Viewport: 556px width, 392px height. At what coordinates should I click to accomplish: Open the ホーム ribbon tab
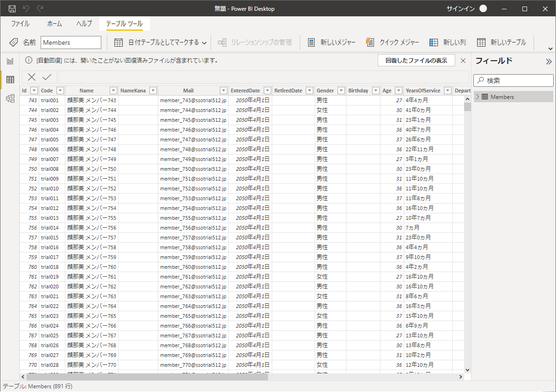(54, 24)
